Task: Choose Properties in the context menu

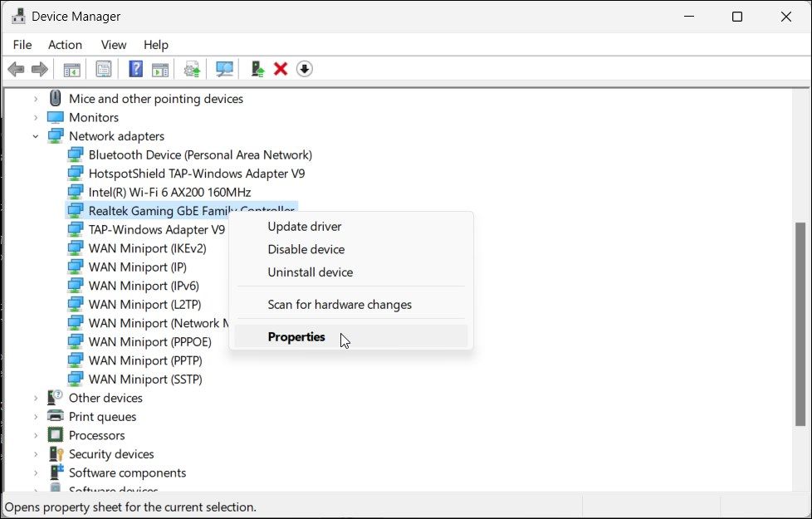Action: click(x=296, y=337)
